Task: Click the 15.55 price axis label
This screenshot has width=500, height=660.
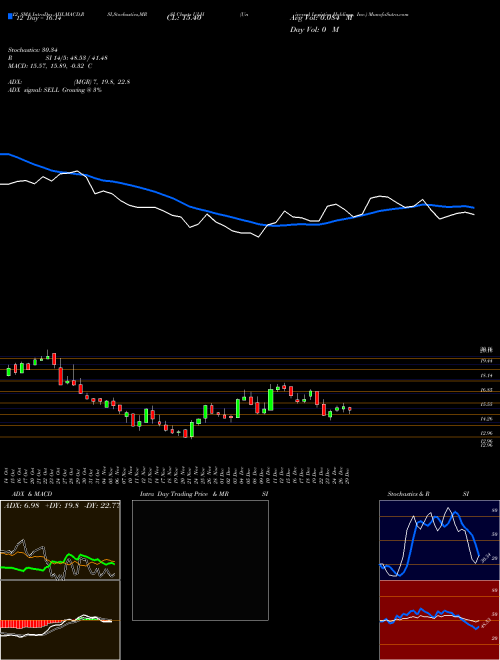Action: click(x=486, y=404)
